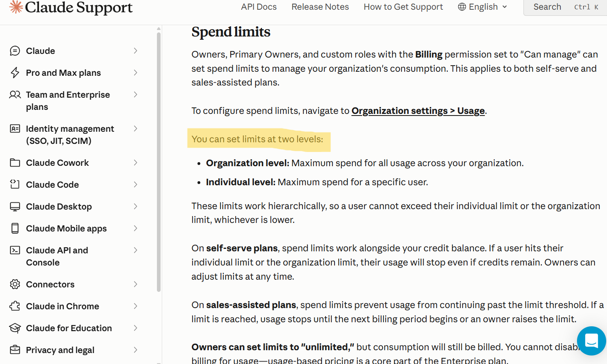Click the bold 'sales-assisted plans' text
607x364 pixels.
click(251, 305)
